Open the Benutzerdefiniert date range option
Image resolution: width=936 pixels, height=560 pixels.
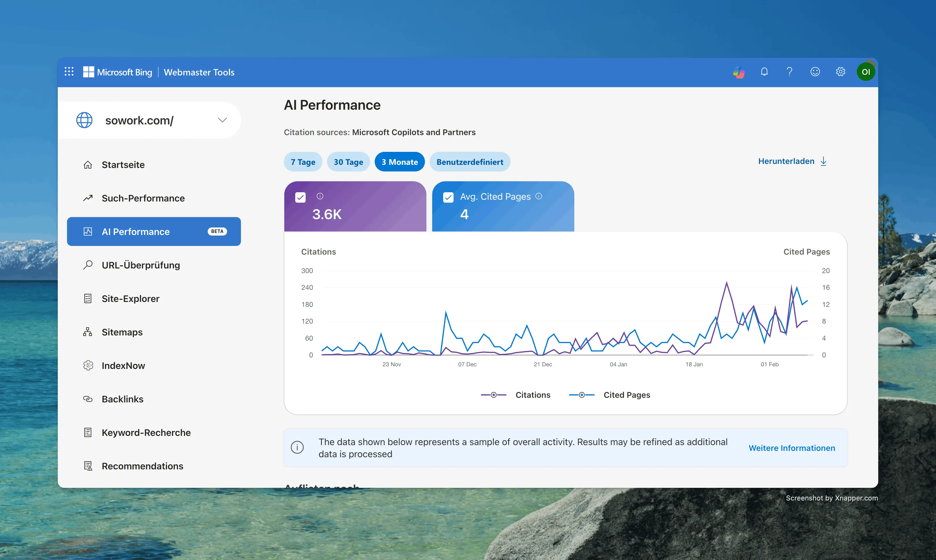(469, 162)
